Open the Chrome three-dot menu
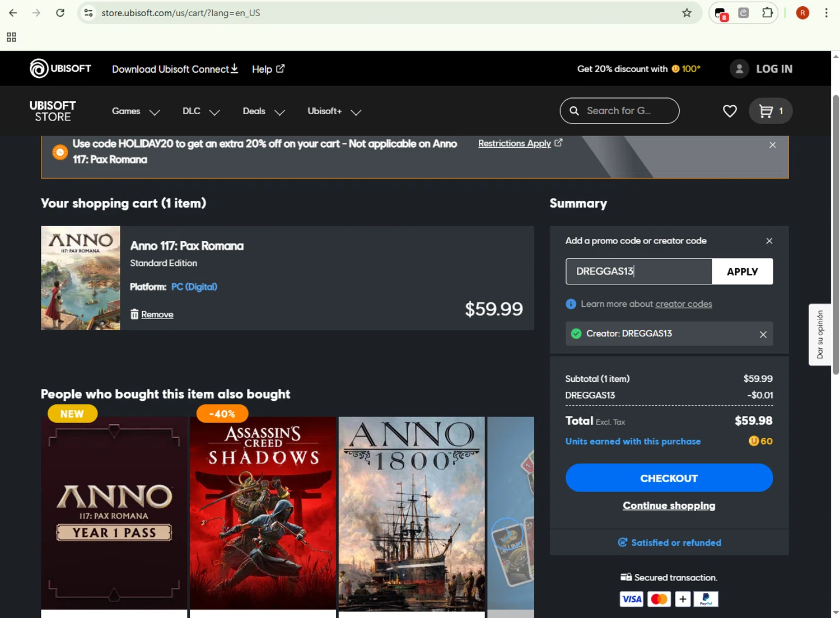This screenshot has height=618, width=840. coord(826,13)
